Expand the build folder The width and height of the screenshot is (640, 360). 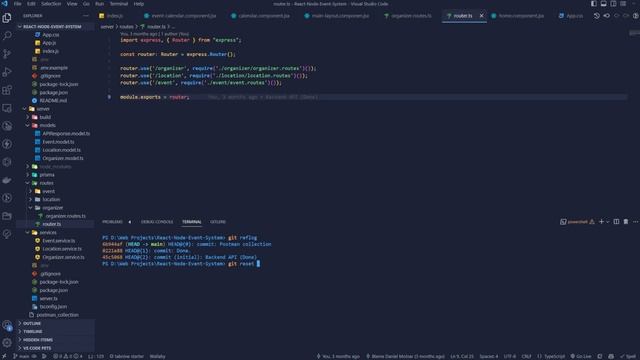point(55,117)
